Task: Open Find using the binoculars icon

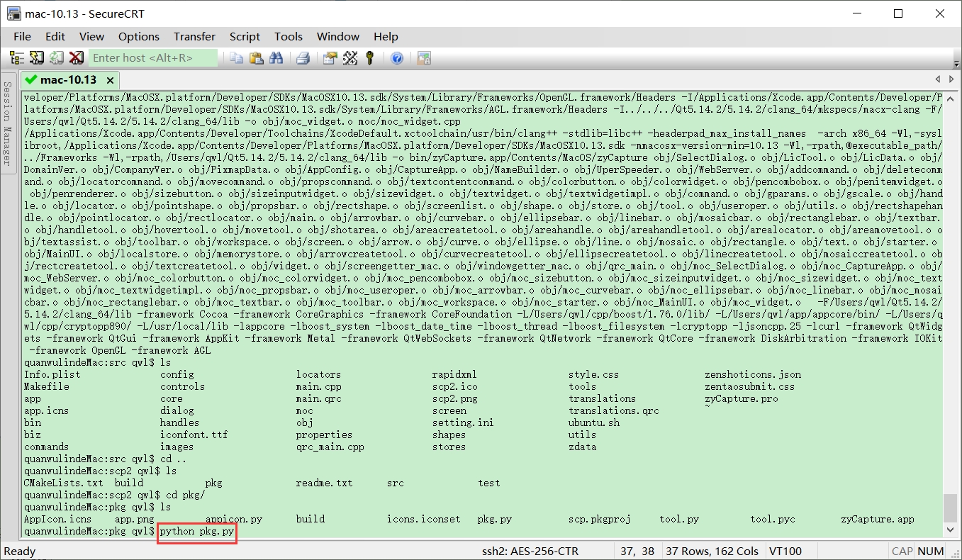Action: click(x=276, y=58)
